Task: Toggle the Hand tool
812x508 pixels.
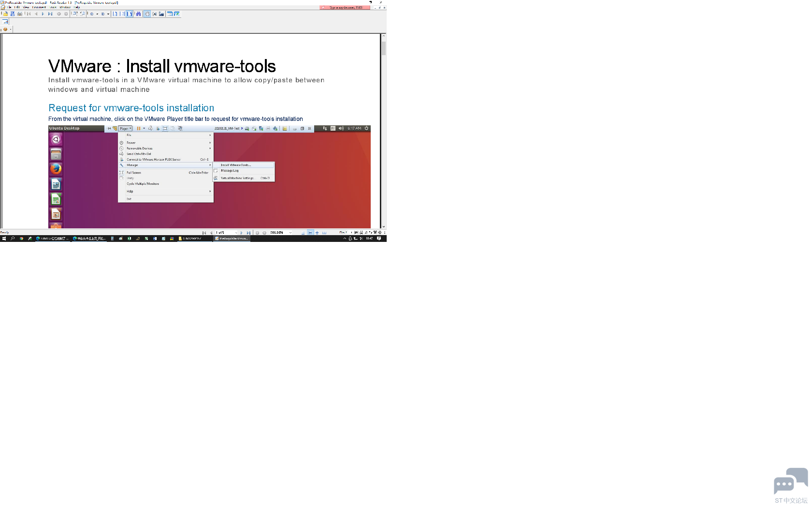Action: [147, 14]
